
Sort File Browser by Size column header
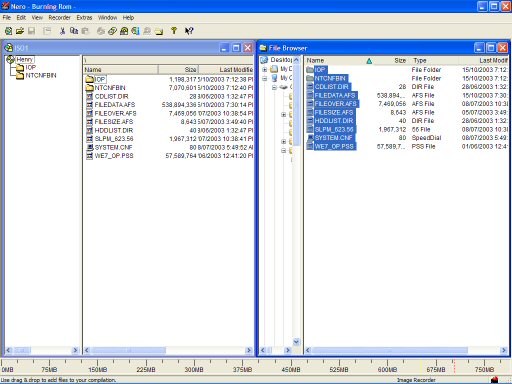click(392, 60)
